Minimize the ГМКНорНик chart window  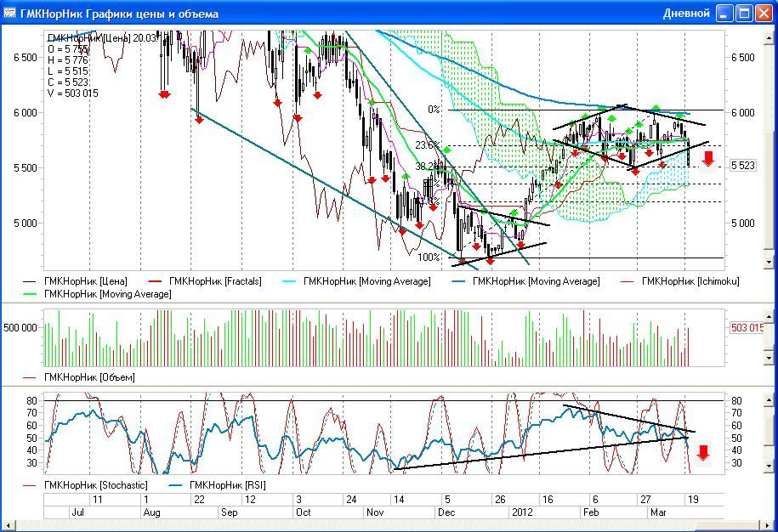click(x=724, y=14)
